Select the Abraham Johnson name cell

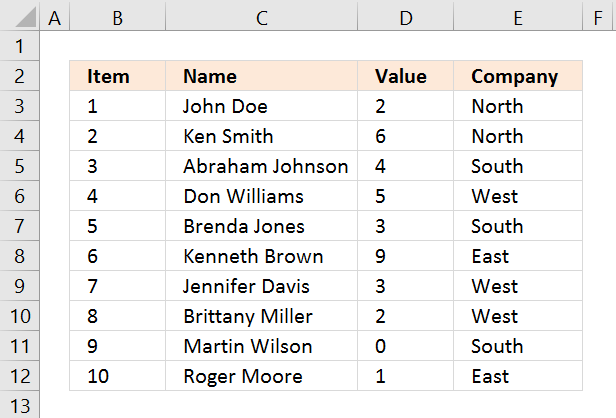(x=262, y=166)
